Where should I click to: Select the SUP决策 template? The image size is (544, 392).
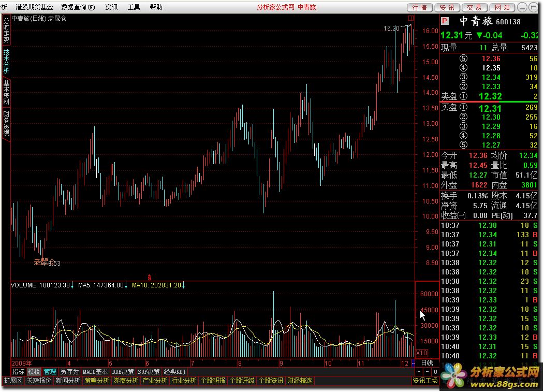(149, 372)
